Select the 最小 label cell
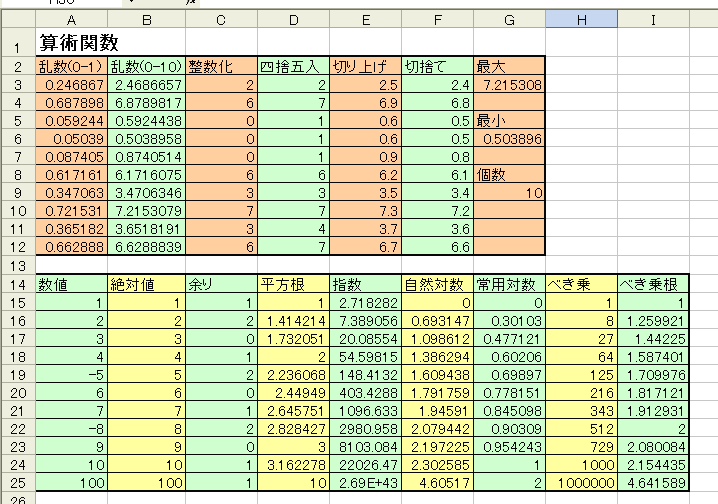 (x=509, y=121)
